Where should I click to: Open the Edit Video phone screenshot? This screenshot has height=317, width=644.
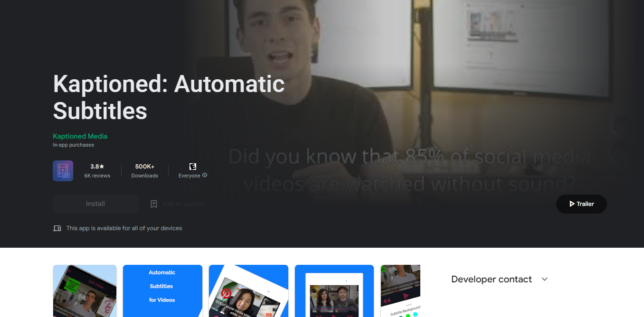(85, 291)
